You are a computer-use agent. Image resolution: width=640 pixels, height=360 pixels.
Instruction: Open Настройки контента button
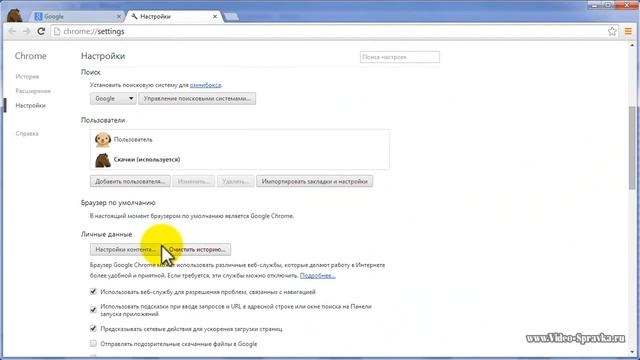click(125, 249)
